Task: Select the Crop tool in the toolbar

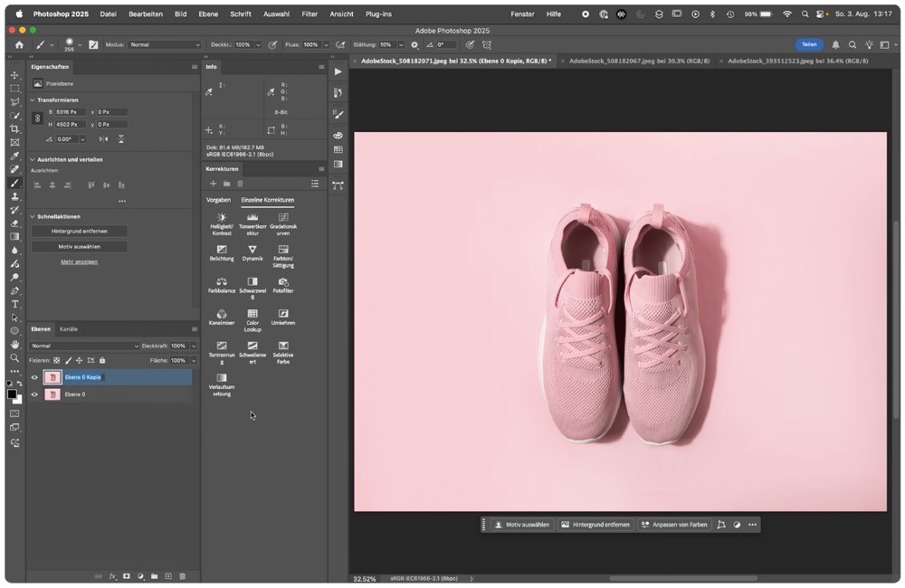Action: pyautogui.click(x=14, y=129)
